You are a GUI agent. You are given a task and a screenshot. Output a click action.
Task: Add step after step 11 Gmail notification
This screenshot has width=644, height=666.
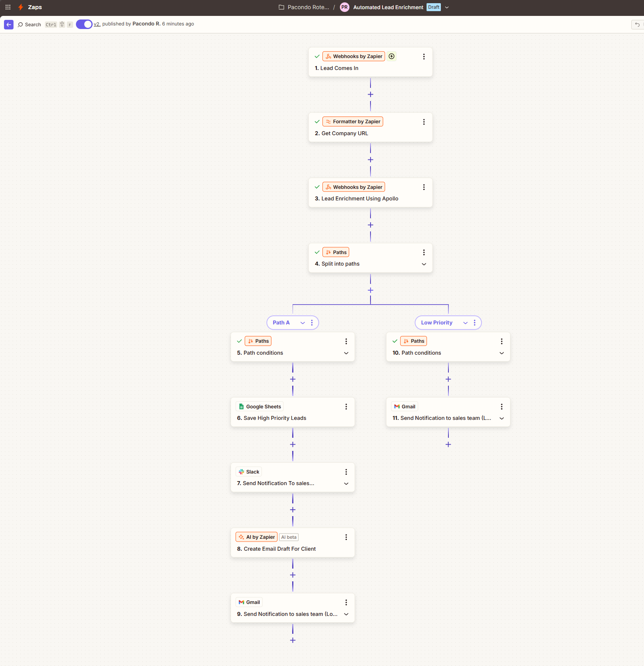click(448, 445)
